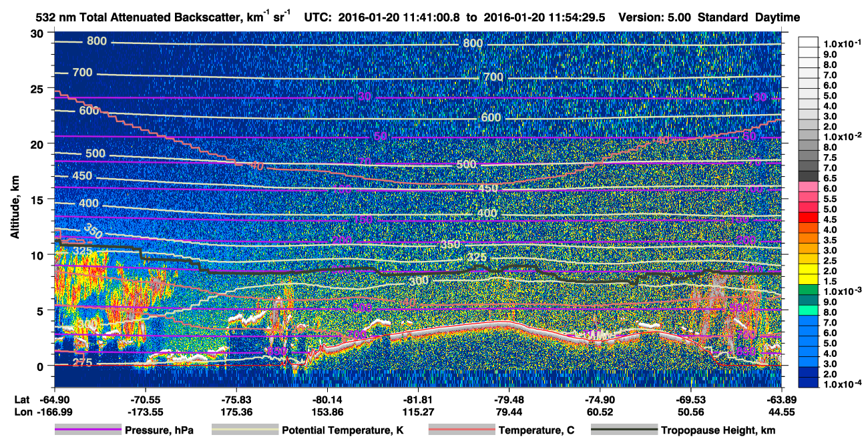The image size is (868, 445).
Task: Click the 'Temperature, C' legend label
Action: (536, 430)
